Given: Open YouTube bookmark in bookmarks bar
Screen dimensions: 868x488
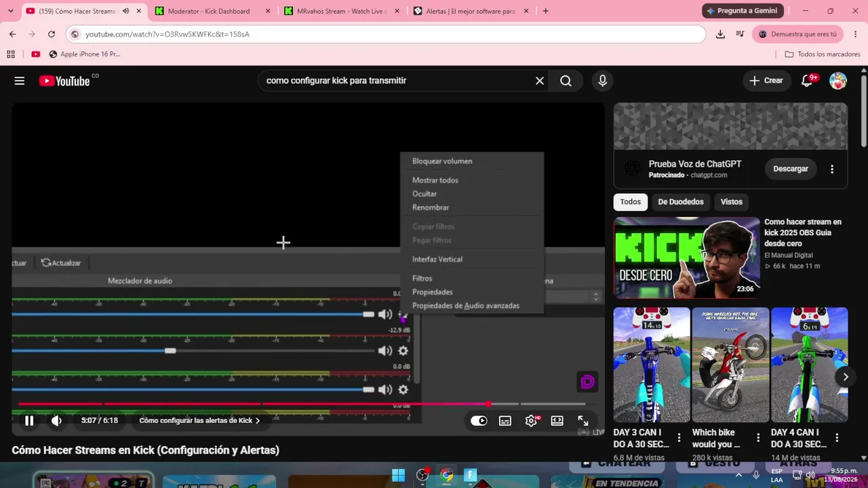Looking at the screenshot, I should (35, 54).
